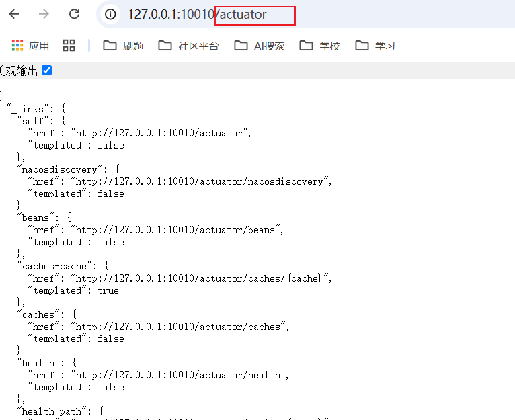Image resolution: width=515 pixels, height=420 pixels.
Task: Click the self href http://127.0.0.1:10010/actuator value
Action: point(159,133)
